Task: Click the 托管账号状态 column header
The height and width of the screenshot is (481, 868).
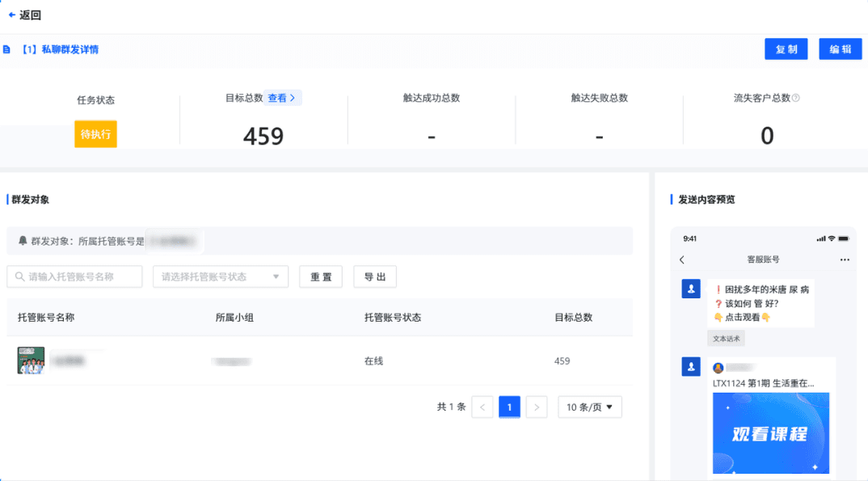Action: point(393,318)
